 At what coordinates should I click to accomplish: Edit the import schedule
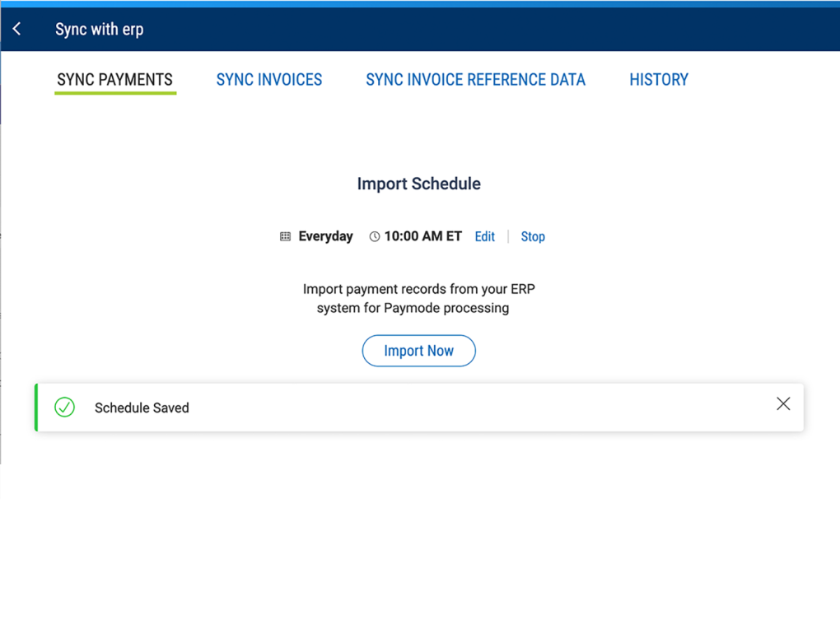pos(484,236)
